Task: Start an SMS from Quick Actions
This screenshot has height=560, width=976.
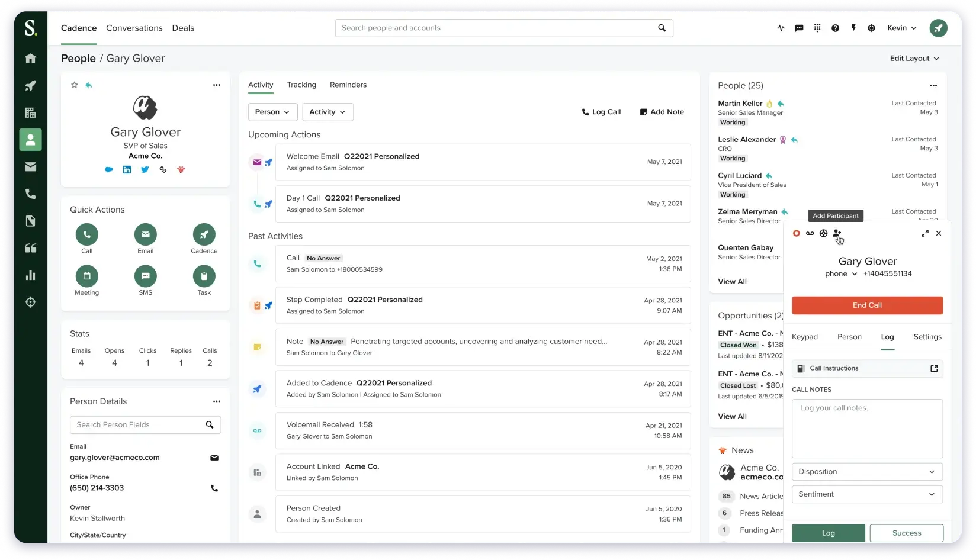Action: point(145,276)
